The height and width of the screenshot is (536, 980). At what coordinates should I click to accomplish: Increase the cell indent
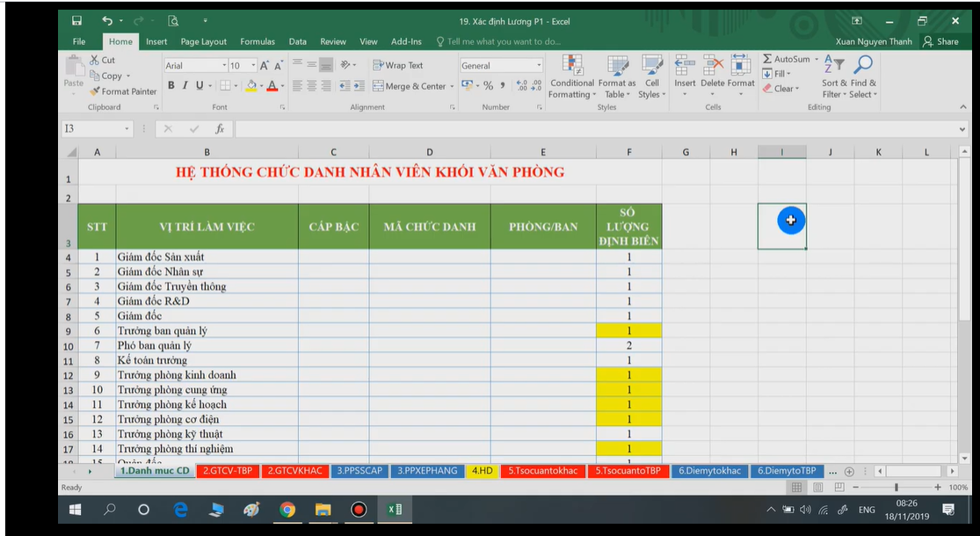point(359,86)
